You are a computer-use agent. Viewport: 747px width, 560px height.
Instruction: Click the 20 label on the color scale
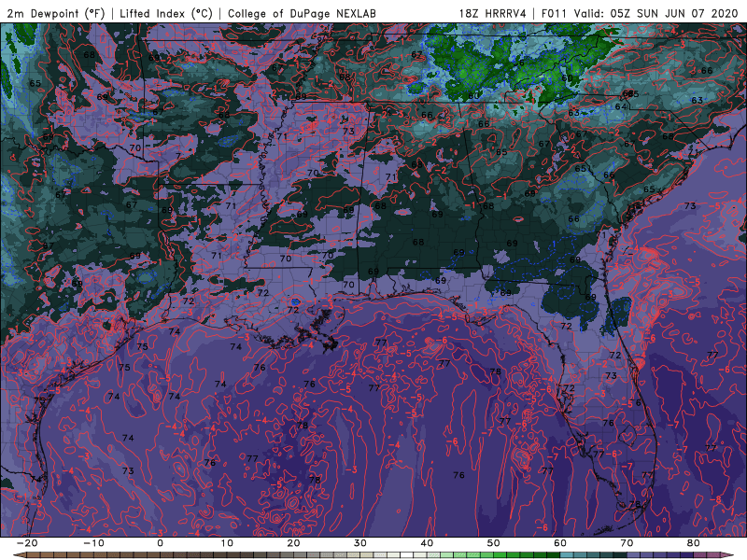coord(293,543)
